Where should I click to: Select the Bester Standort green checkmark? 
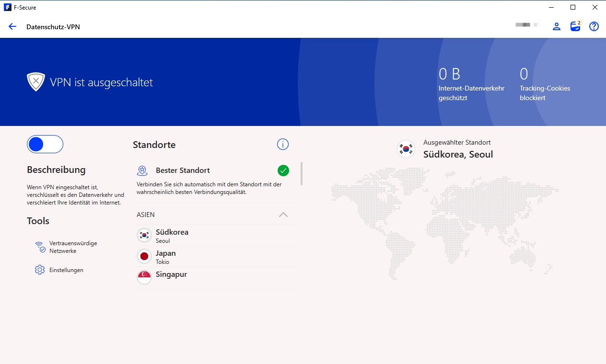(x=283, y=170)
